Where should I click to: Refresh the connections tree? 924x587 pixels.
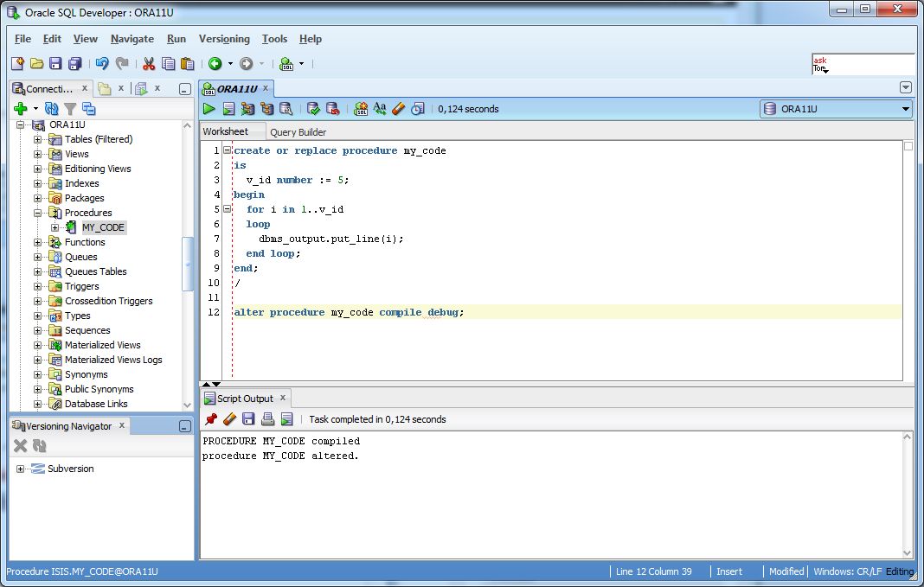tap(52, 108)
